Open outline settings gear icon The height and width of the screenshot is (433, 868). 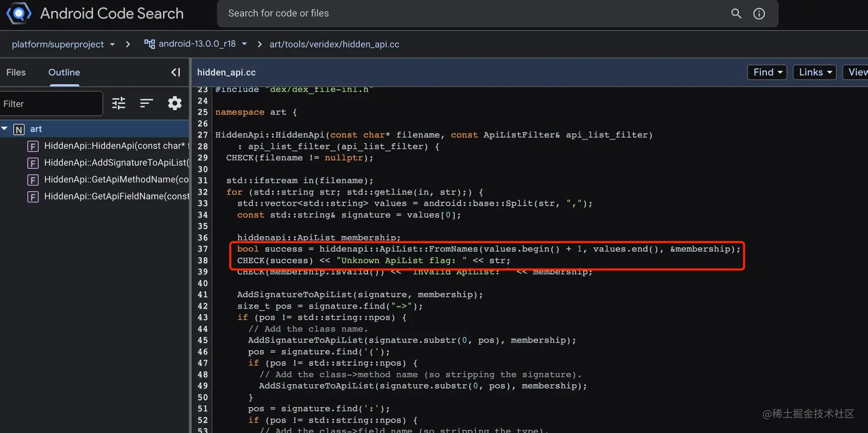pos(175,103)
